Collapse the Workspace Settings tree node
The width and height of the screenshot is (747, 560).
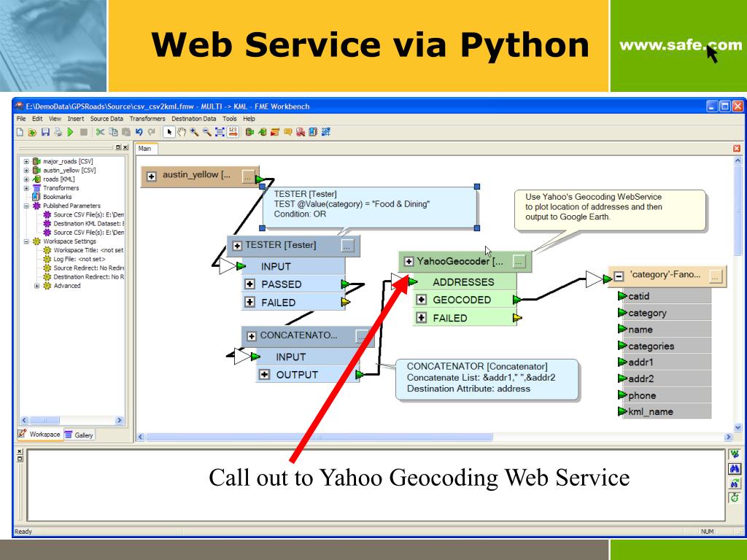pos(27,241)
